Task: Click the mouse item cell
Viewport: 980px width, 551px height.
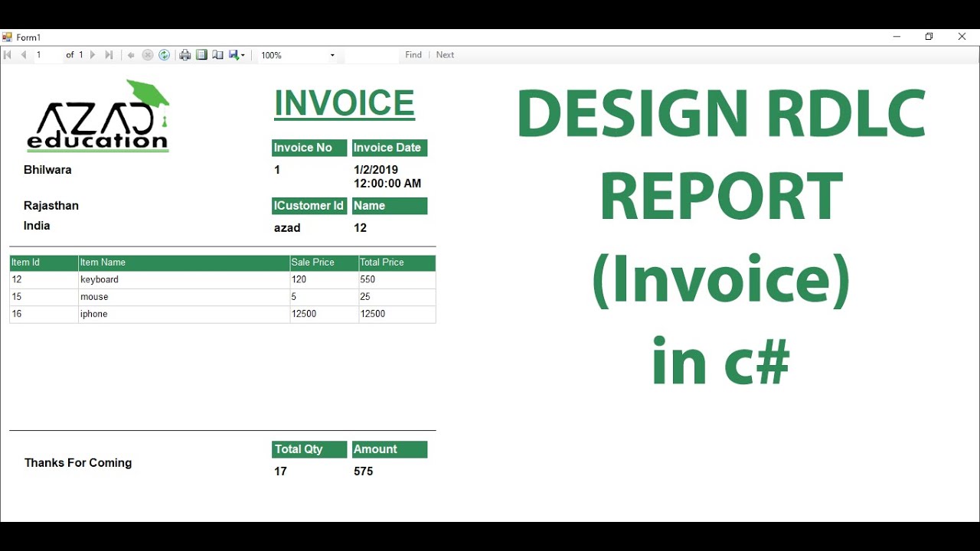Action: pos(184,297)
